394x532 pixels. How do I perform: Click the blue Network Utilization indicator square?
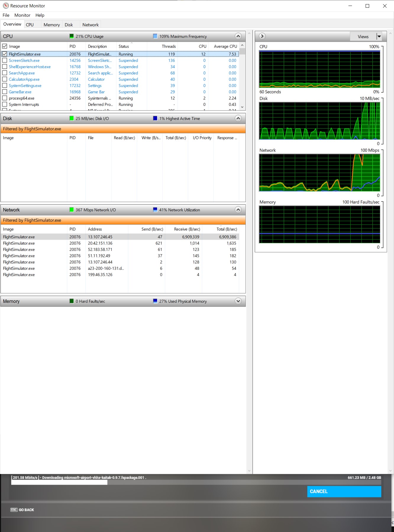[155, 210]
